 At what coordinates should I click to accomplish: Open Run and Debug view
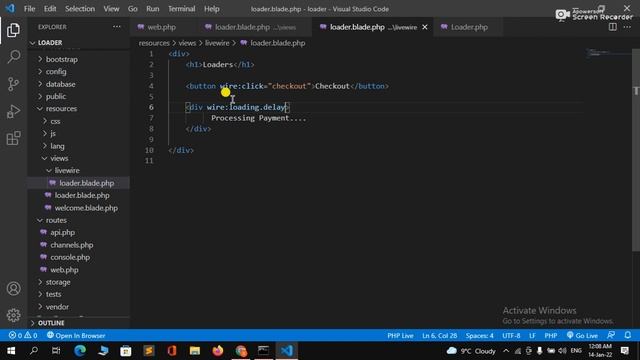click(13, 111)
